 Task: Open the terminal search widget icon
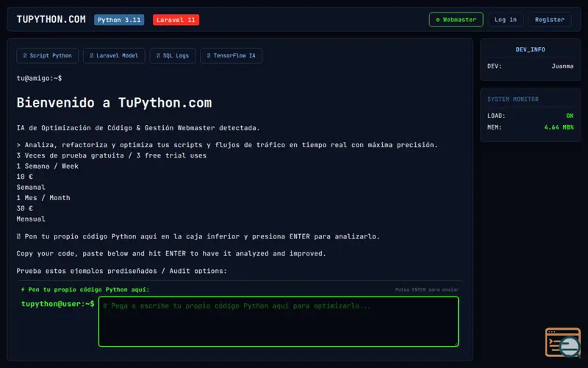click(563, 342)
